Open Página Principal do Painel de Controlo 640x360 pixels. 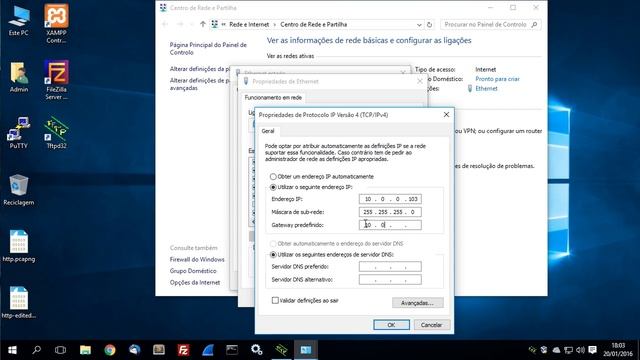208,49
